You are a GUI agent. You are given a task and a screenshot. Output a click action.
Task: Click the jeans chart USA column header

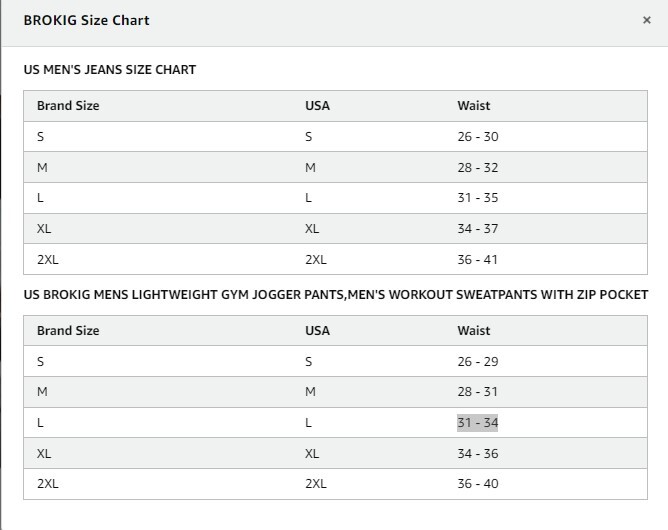pyautogui.click(x=317, y=106)
